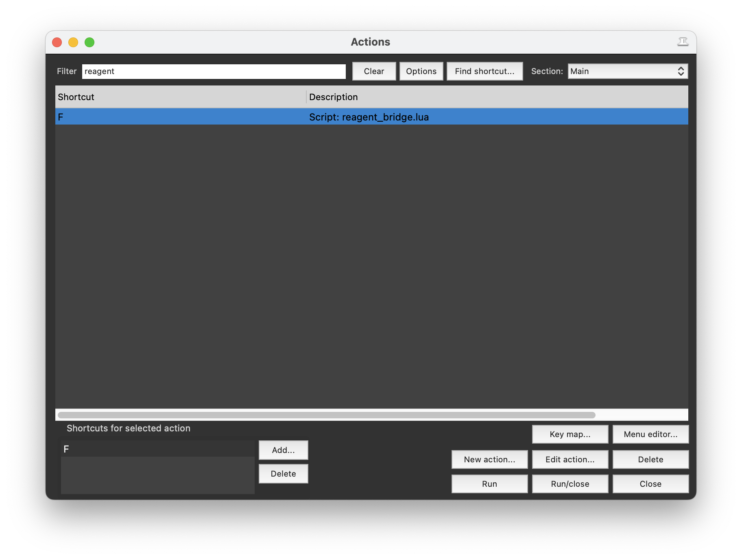Open Edit action for the selected script
The image size is (742, 560).
pyautogui.click(x=570, y=459)
